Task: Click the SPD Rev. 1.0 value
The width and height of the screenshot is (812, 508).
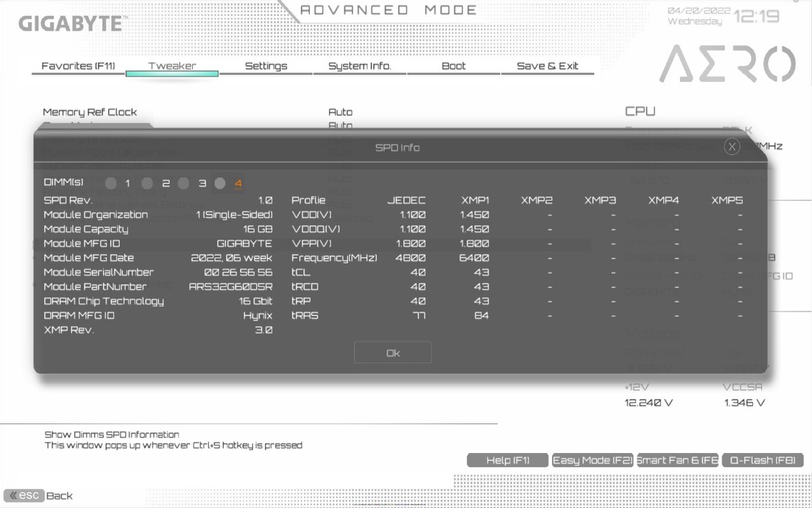Action: pyautogui.click(x=265, y=200)
